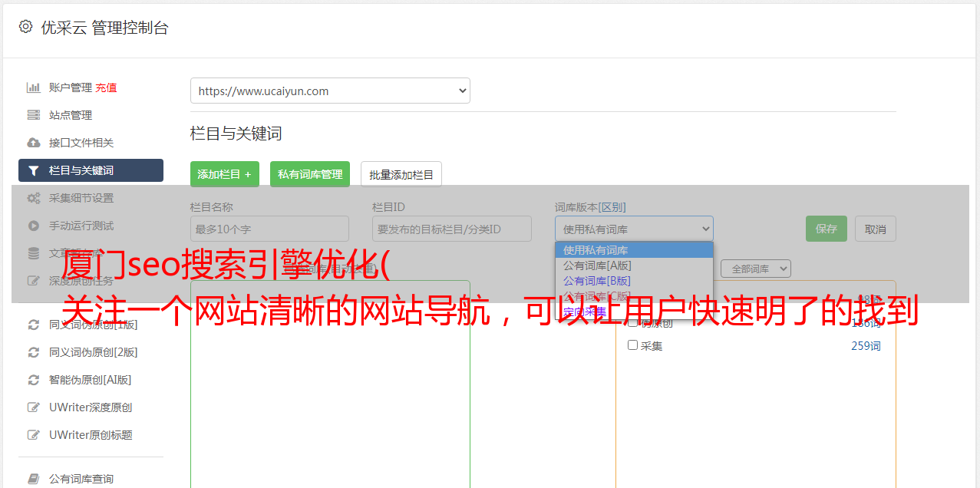
Task: Open 账户管理 in the sidebar
Action: pyautogui.click(x=71, y=87)
